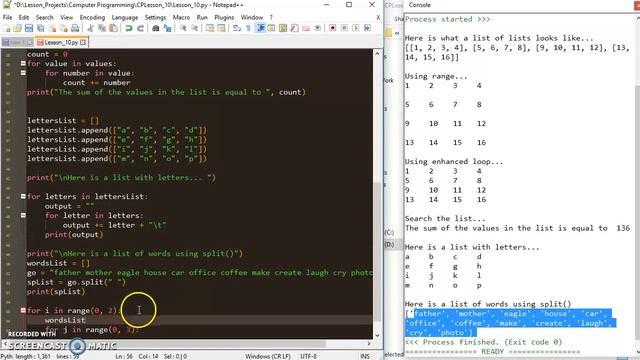Open the Function List toolbar icon
The image size is (640, 360).
[294, 28]
